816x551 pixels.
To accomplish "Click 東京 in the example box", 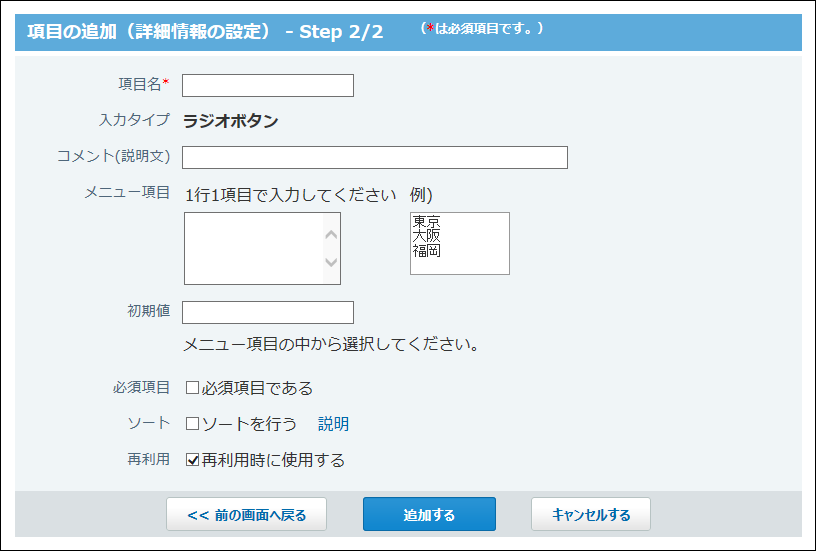I will (x=427, y=222).
